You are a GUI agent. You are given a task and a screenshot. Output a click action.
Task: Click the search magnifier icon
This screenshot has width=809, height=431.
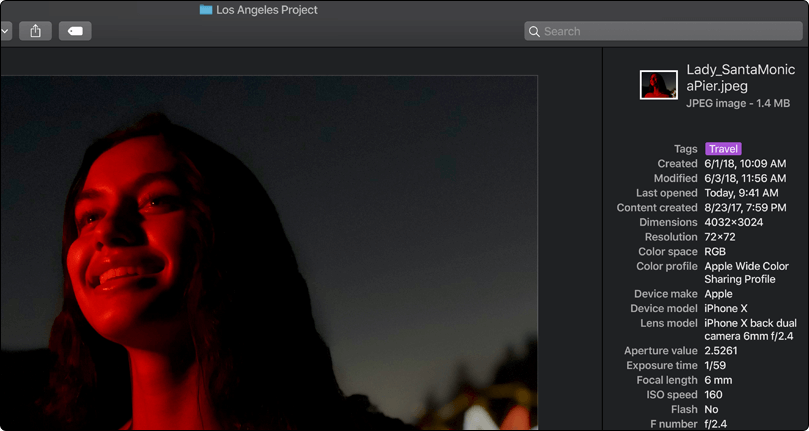click(x=534, y=31)
